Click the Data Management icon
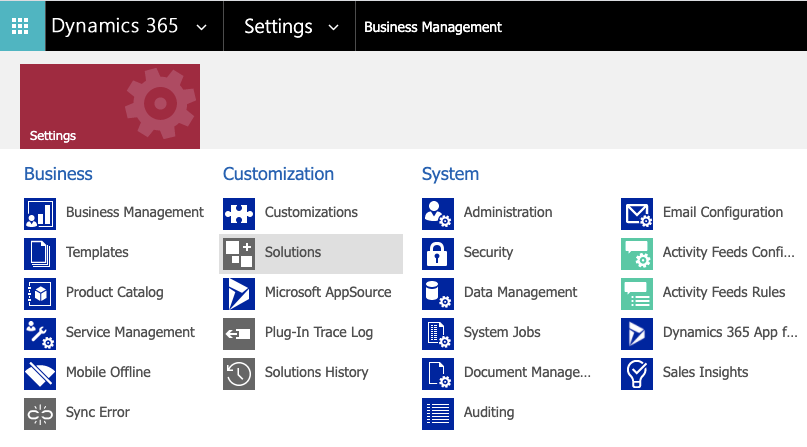This screenshot has width=807, height=447. click(x=438, y=294)
